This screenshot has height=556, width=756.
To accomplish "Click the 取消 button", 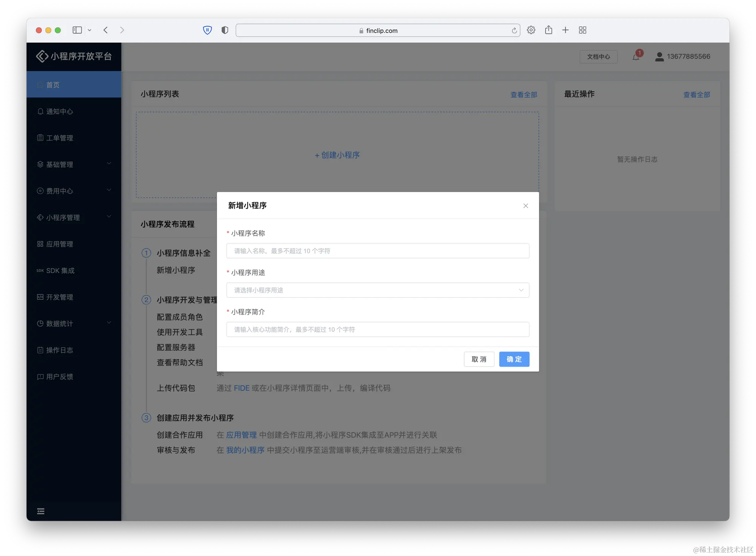I will (479, 359).
